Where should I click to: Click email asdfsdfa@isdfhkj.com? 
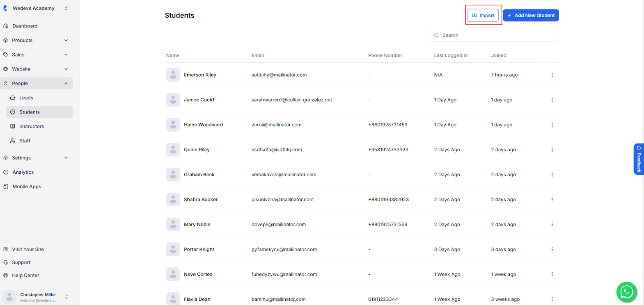pyautogui.click(x=277, y=150)
